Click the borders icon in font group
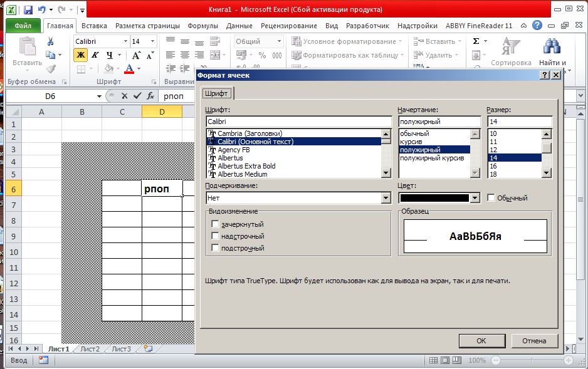This screenshot has width=588, height=369. coord(81,69)
